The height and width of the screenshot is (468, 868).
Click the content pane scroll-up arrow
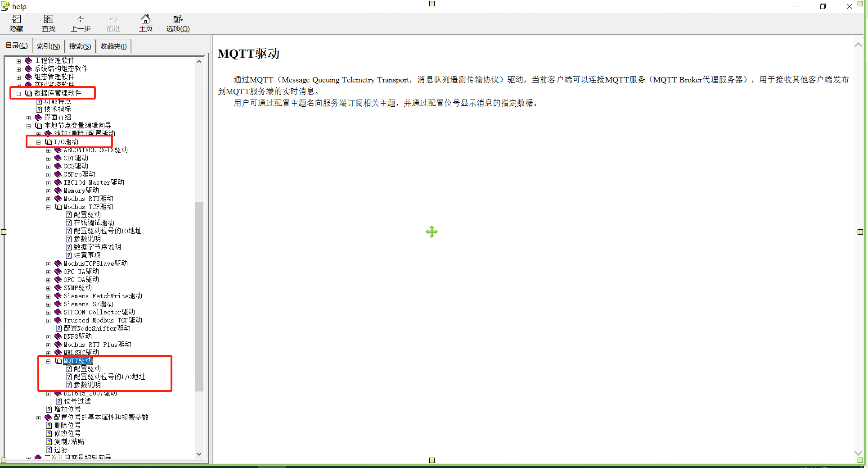click(858, 45)
